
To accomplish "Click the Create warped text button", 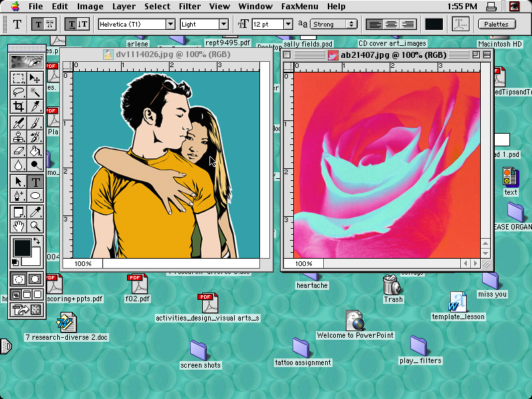I will point(461,24).
